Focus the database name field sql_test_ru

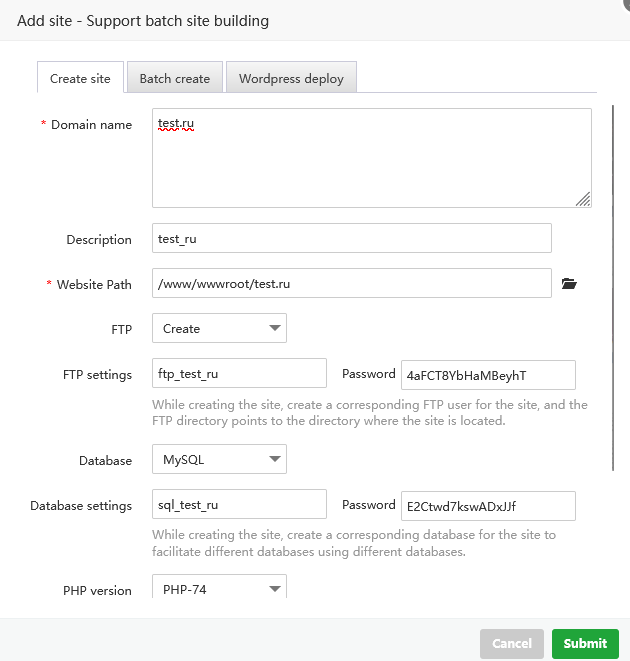[x=239, y=505]
